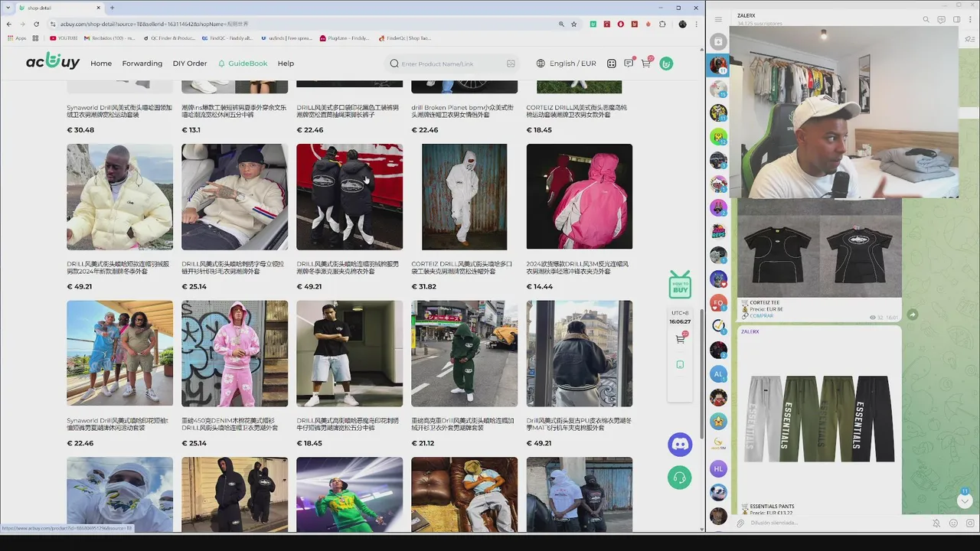Forward the CORTEIZ TEE post

[x=913, y=315]
